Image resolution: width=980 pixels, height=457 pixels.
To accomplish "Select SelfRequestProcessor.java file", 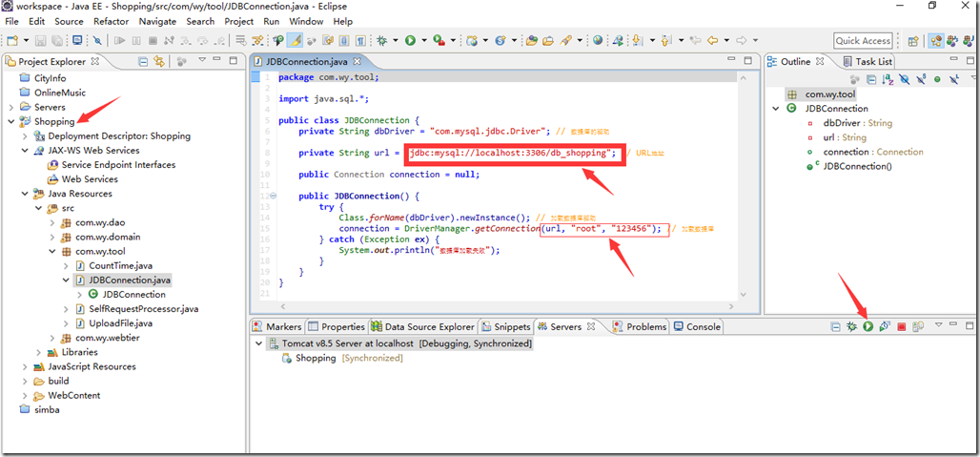I will (x=144, y=309).
